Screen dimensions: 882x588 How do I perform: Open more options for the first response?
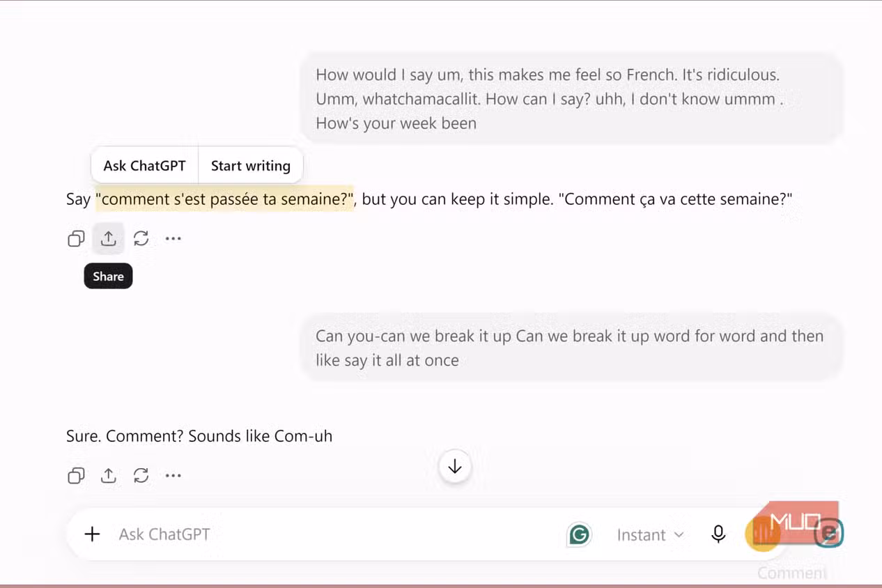point(173,239)
